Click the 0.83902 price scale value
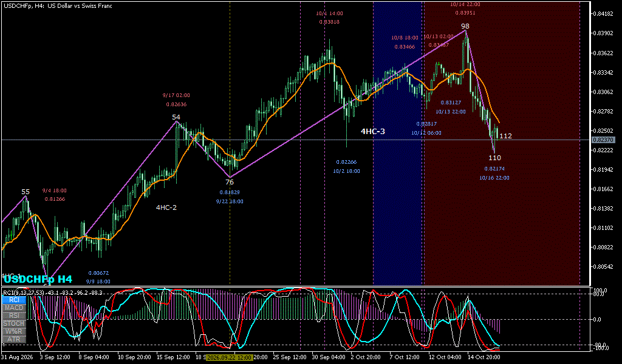This screenshot has width=622, height=364. [x=603, y=33]
